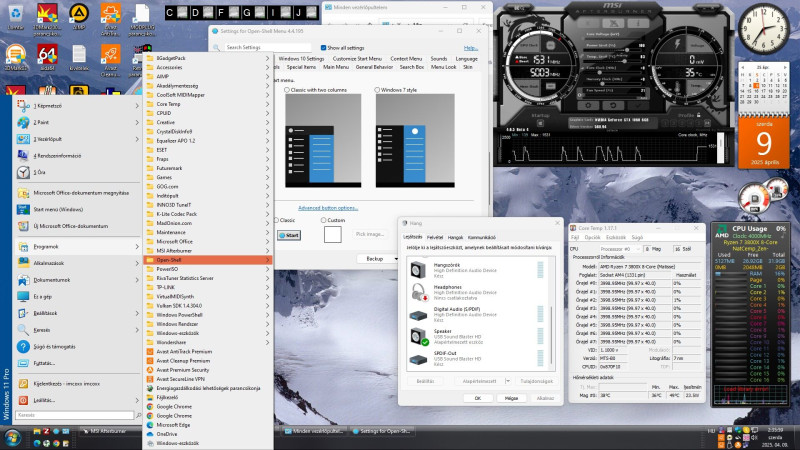This screenshot has width=800, height=450.
Task: Click the Help link in Open-Shell settings
Action: [x=470, y=47]
